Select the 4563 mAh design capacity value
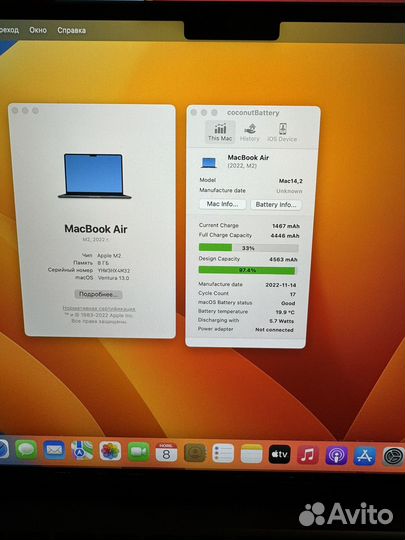The image size is (405, 540). tap(283, 259)
